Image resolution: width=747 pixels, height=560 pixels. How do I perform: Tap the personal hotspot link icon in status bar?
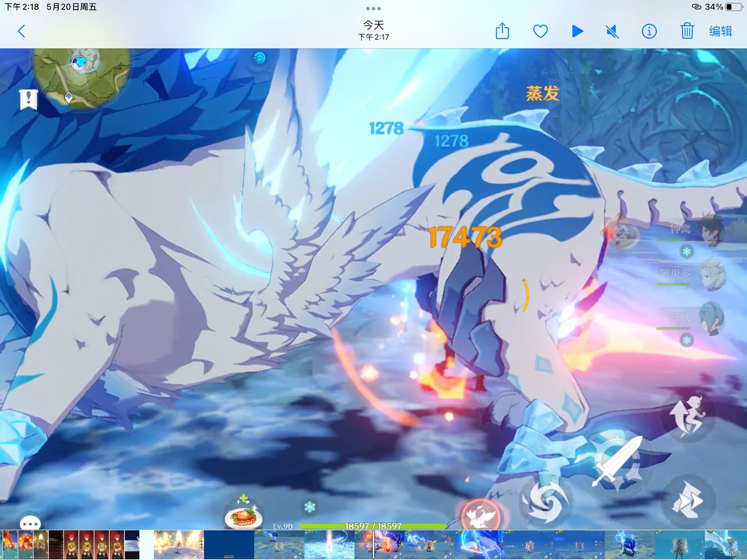(x=696, y=7)
